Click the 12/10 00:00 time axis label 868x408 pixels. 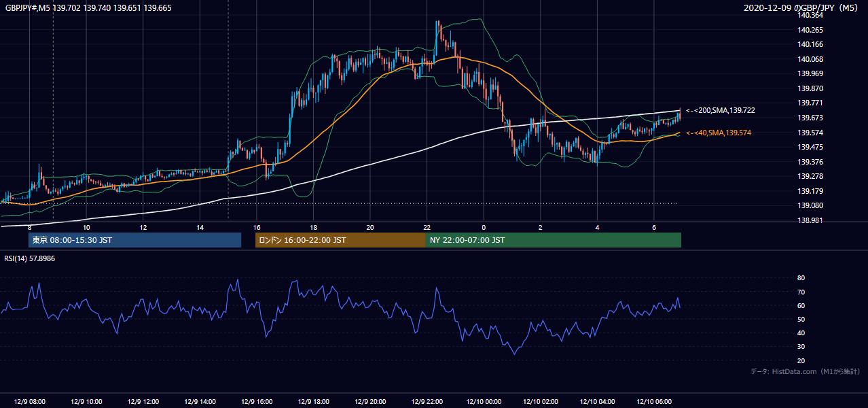click(x=484, y=401)
